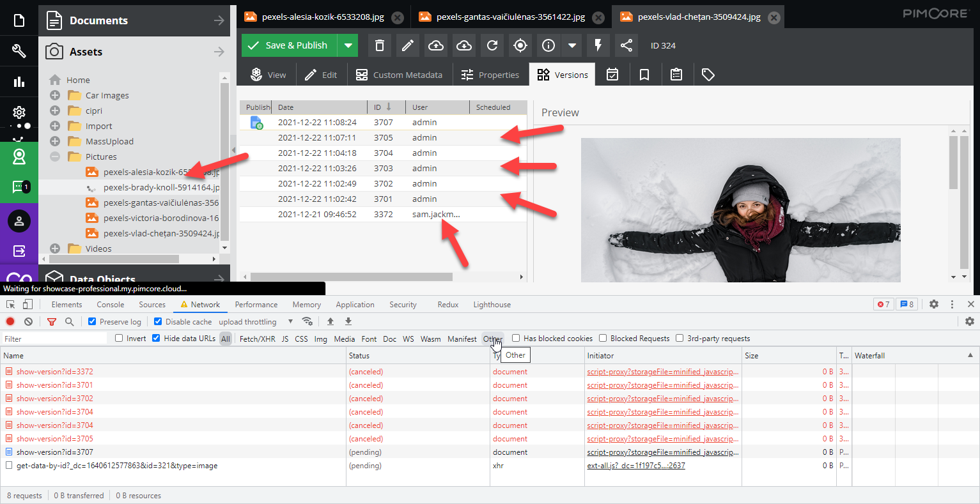The image size is (980, 504).
Task: Open DevTools settings gear
Action: 934,304
